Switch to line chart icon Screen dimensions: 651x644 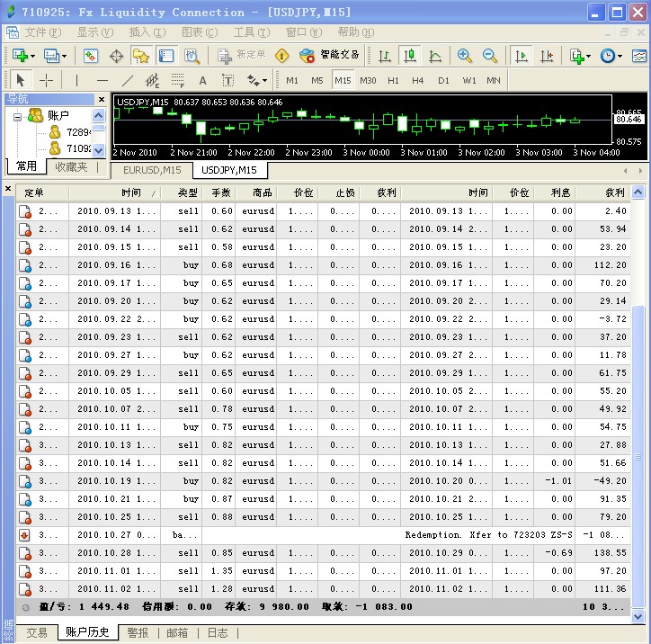[435, 56]
